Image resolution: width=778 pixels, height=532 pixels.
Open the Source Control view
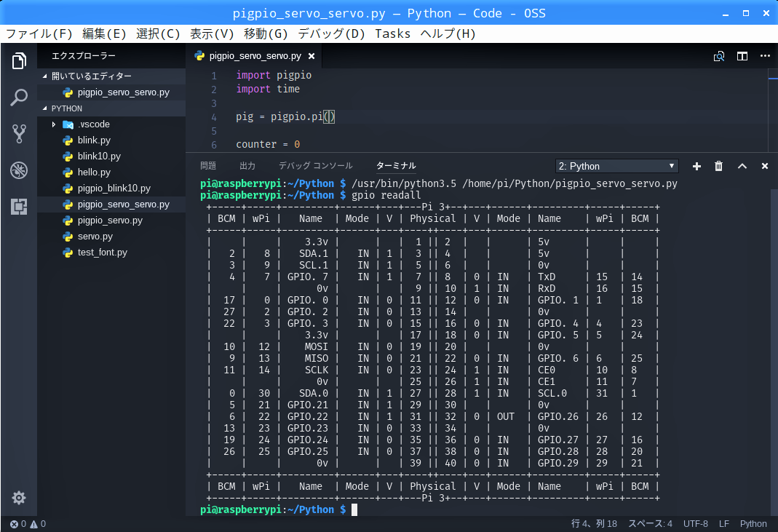coord(19,133)
